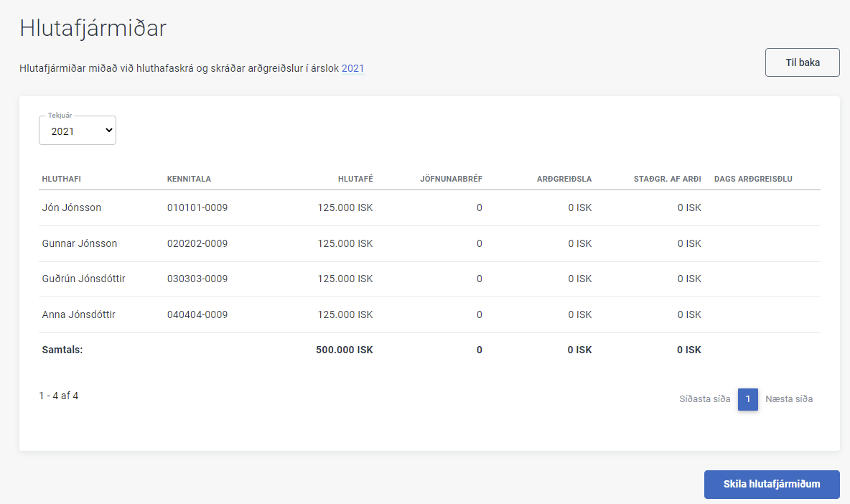Click the HLUTHAFI column header
The width and height of the screenshot is (850, 504).
[x=61, y=179]
